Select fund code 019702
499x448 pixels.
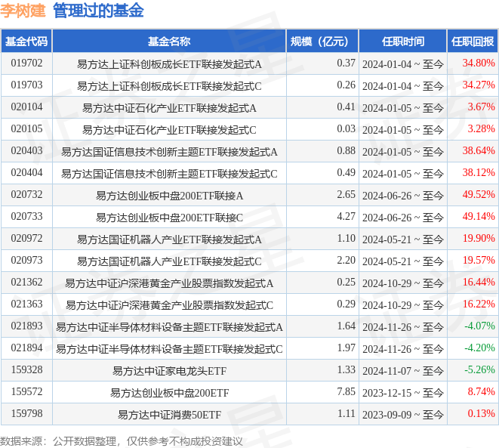coord(26,63)
